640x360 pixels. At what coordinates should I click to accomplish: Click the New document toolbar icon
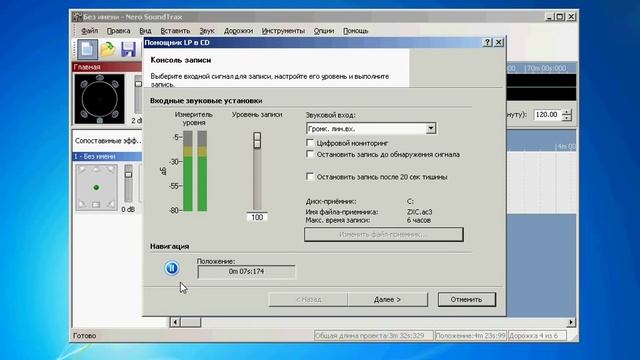(x=87, y=49)
